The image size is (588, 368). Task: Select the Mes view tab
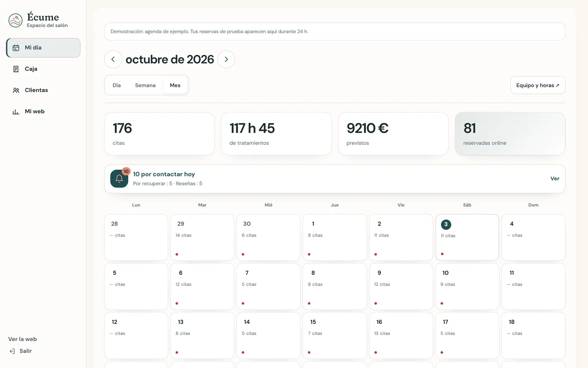click(x=175, y=85)
